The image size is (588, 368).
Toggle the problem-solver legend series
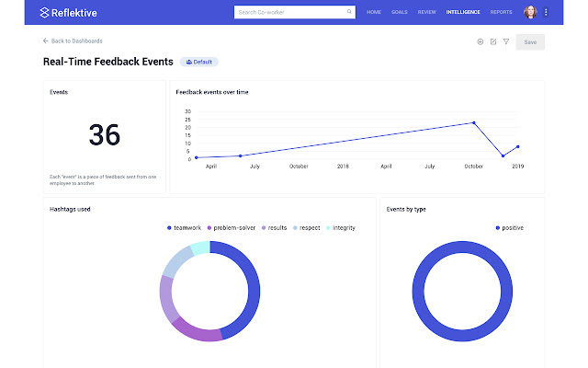tap(234, 227)
